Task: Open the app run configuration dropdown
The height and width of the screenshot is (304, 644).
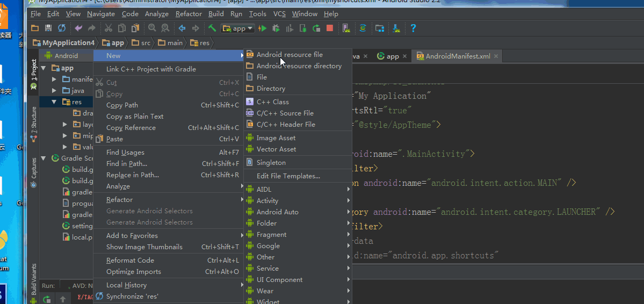Action: (238, 28)
